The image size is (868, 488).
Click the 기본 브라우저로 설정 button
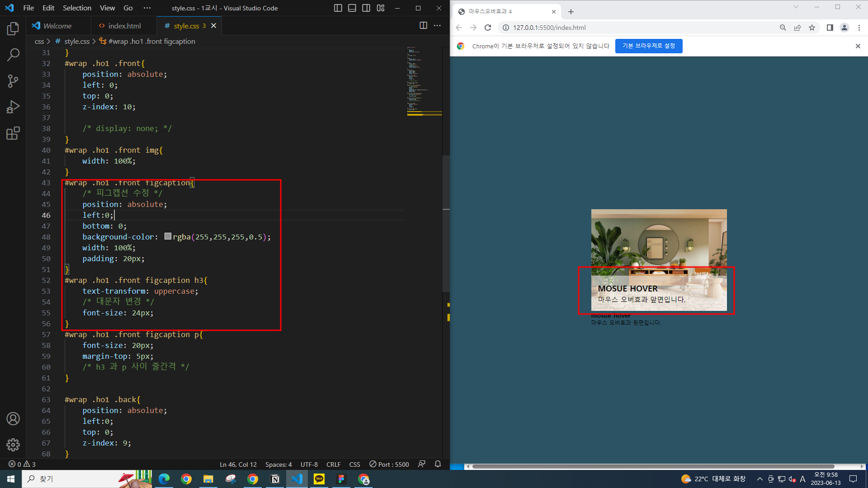(x=648, y=46)
